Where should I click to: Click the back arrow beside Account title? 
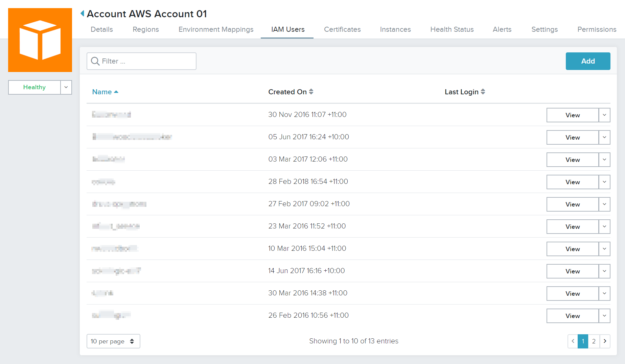coord(82,14)
